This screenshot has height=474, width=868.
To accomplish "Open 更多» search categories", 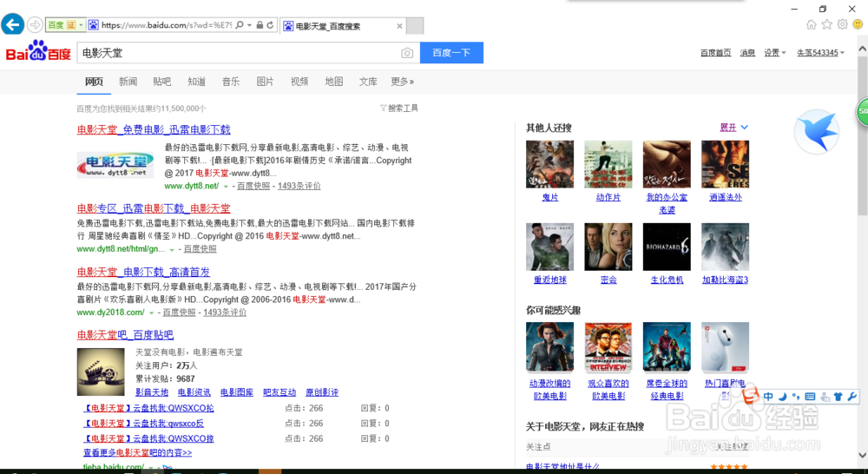I will (403, 82).
